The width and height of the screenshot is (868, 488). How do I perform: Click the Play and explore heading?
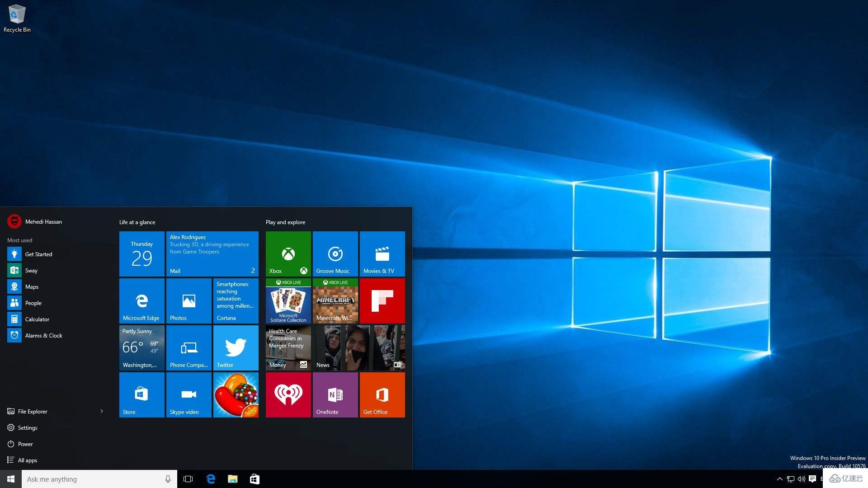click(x=285, y=222)
